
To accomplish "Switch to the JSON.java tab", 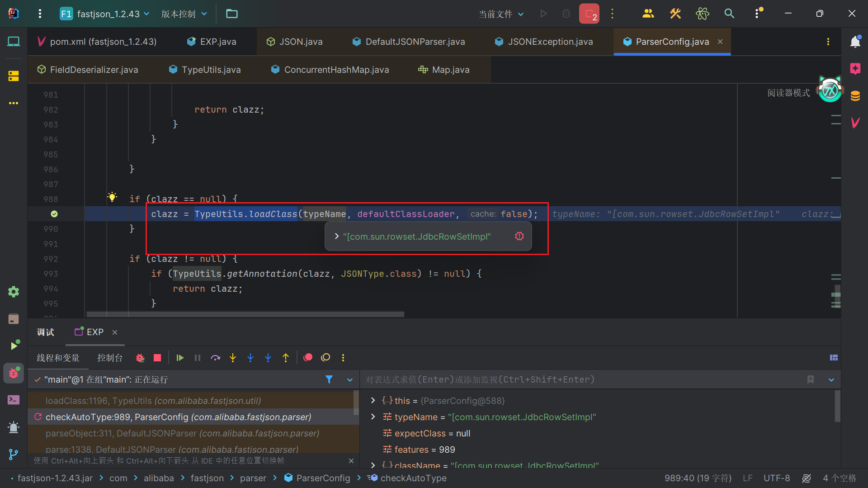I will [x=294, y=42].
